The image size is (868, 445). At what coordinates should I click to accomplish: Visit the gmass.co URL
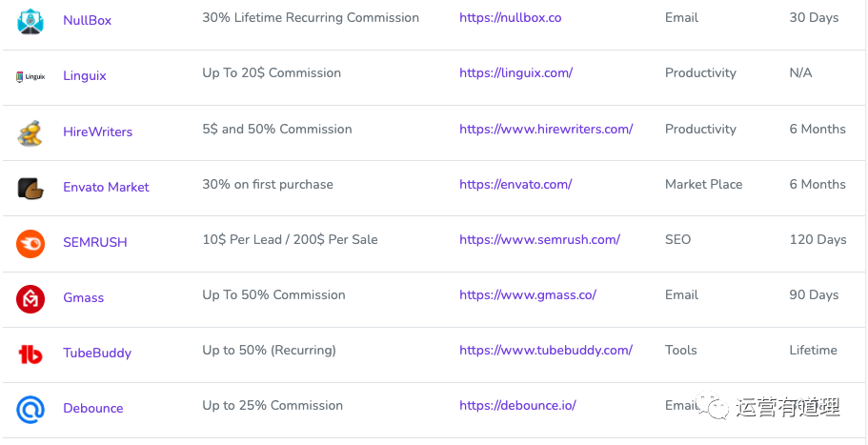tap(528, 294)
